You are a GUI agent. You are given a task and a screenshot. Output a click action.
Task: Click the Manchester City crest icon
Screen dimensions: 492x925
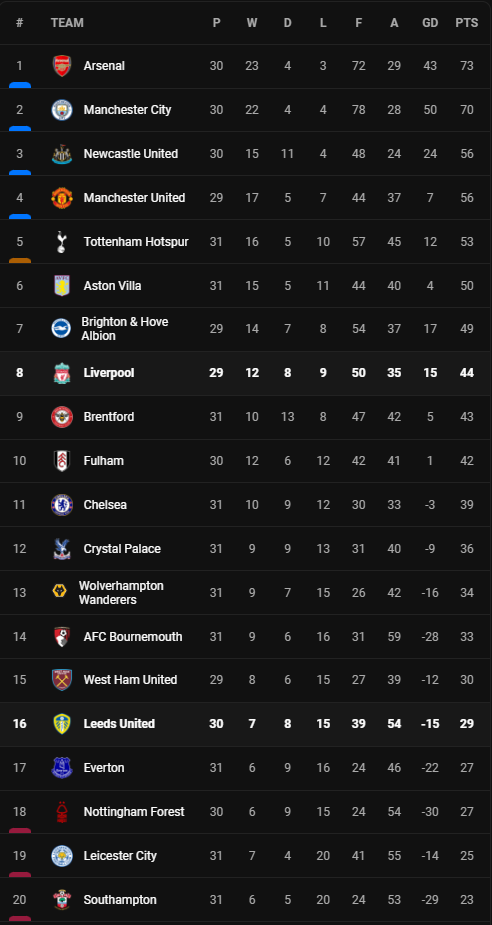[61, 110]
